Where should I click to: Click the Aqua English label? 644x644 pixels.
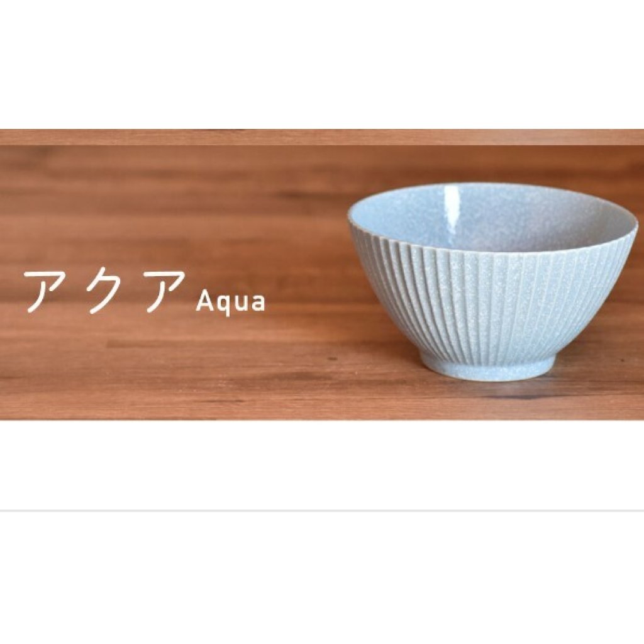tap(230, 302)
